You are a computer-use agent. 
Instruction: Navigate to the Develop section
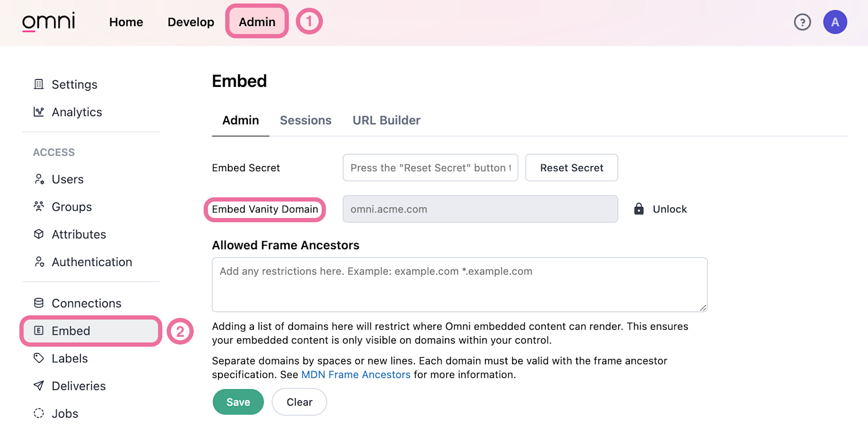190,22
